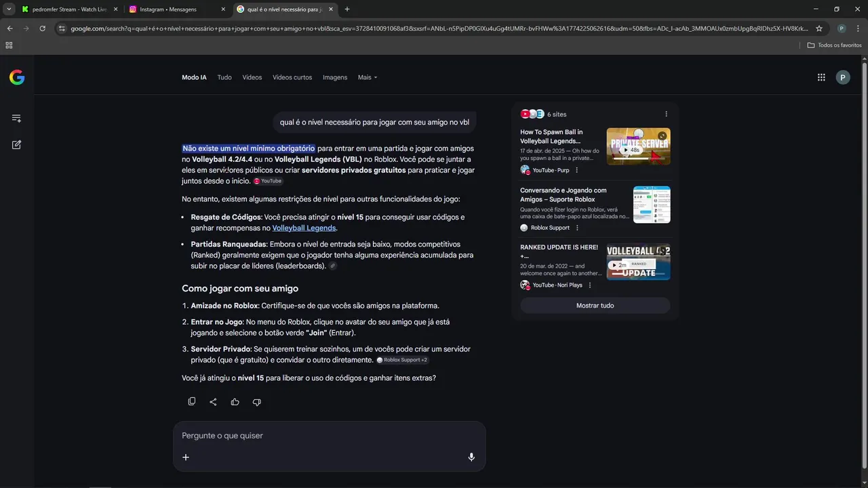Open Chrome profile button in toolbar
This screenshot has width=868, height=488.
point(842,28)
